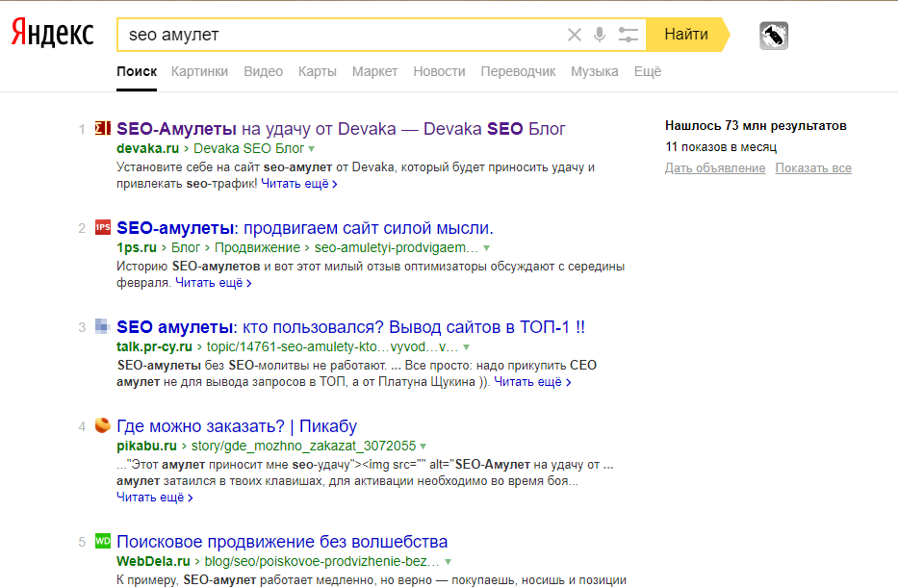This screenshot has width=898, height=588.
Task: Clear the search query with X icon
Action: coord(575,35)
